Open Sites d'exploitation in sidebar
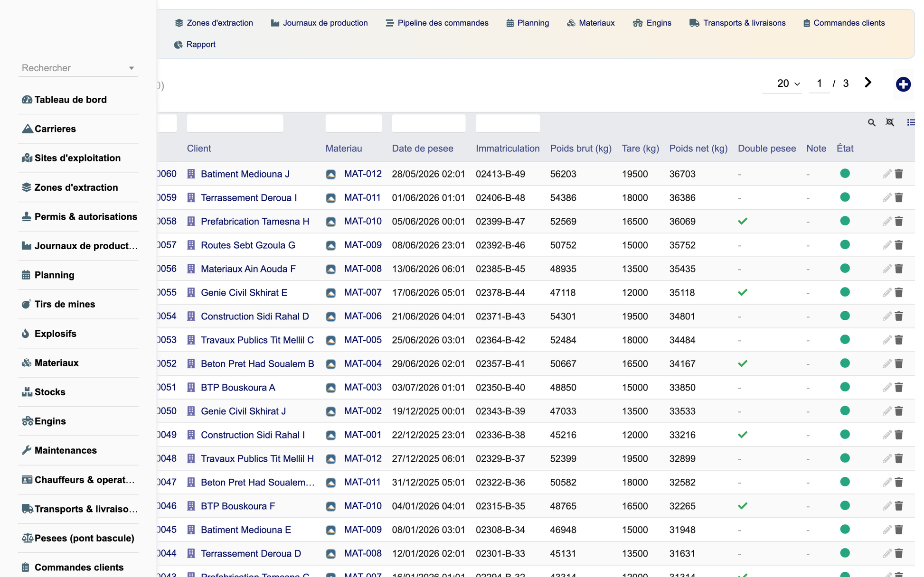The height and width of the screenshot is (577, 924). pyautogui.click(x=78, y=158)
